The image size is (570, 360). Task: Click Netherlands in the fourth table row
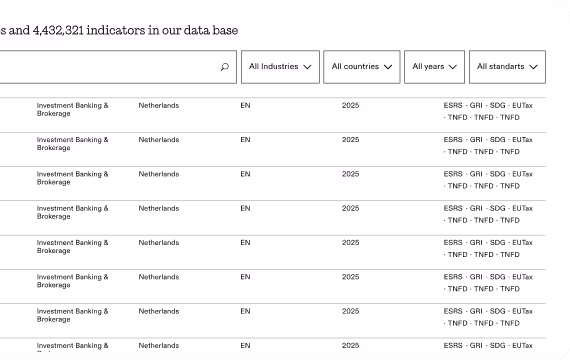pos(159,208)
